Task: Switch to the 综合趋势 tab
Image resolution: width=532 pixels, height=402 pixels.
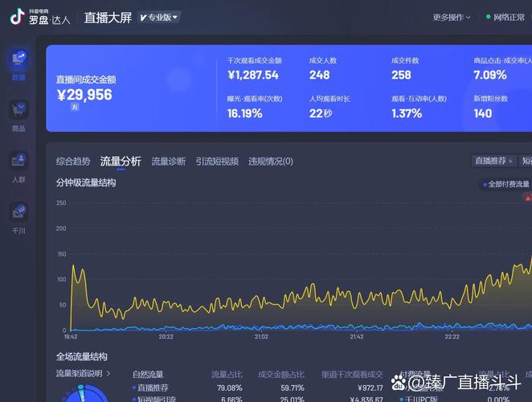Action: 73,162
